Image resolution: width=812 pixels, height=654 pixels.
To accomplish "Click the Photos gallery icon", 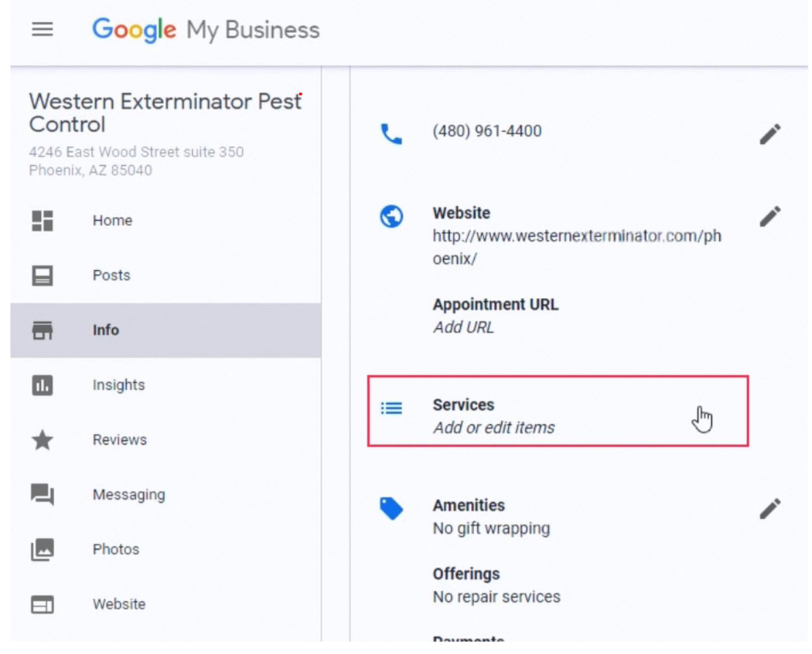I will point(42,550).
